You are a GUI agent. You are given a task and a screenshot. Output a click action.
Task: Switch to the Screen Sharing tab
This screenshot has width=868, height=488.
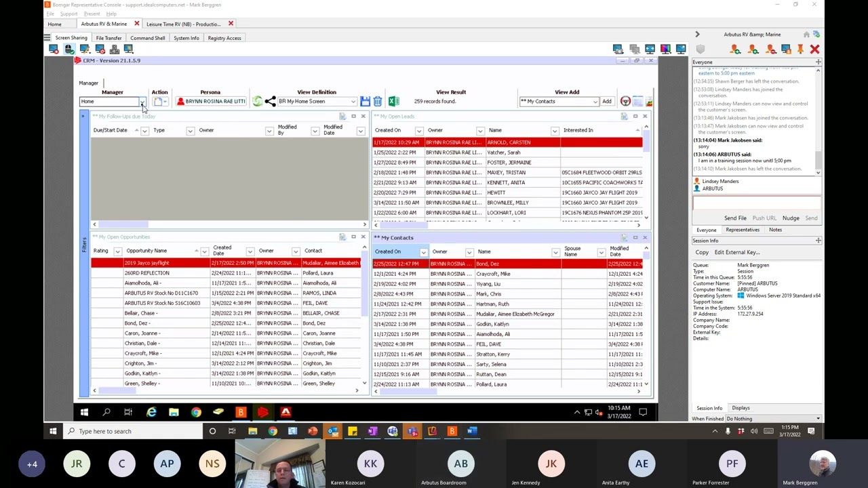pos(71,38)
